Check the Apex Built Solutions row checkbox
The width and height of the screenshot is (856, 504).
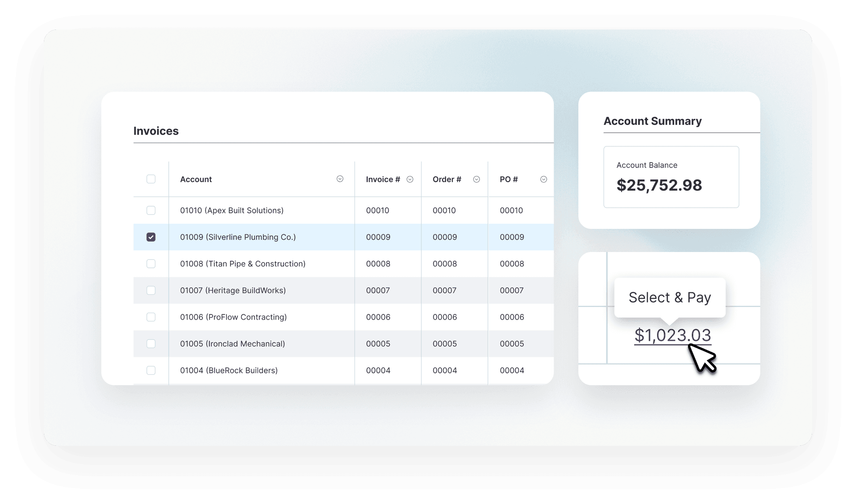click(151, 210)
